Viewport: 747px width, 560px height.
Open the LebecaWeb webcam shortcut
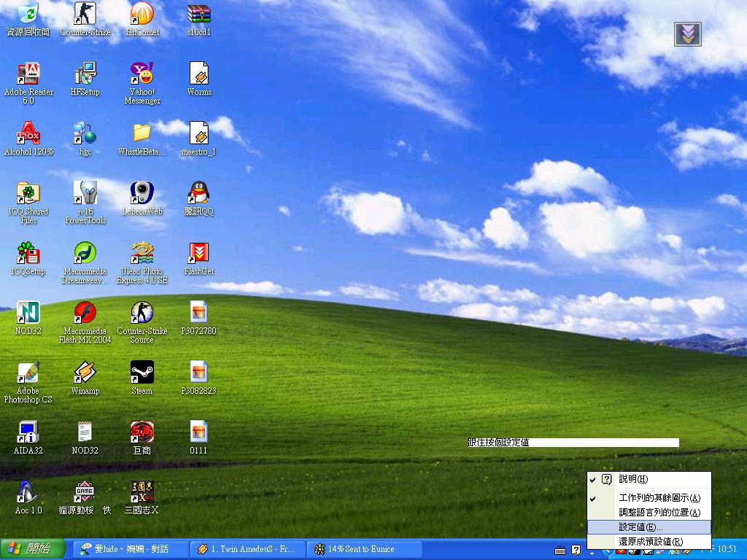[x=142, y=198]
